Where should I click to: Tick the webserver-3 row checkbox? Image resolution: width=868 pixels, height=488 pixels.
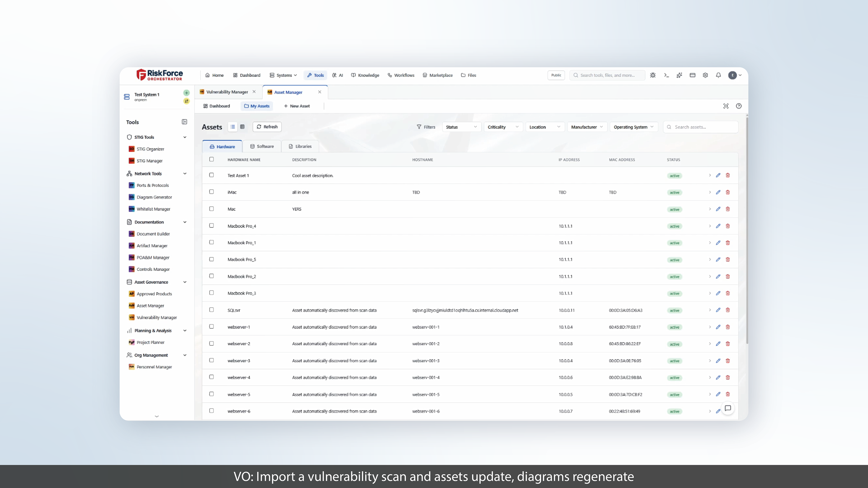tap(211, 360)
